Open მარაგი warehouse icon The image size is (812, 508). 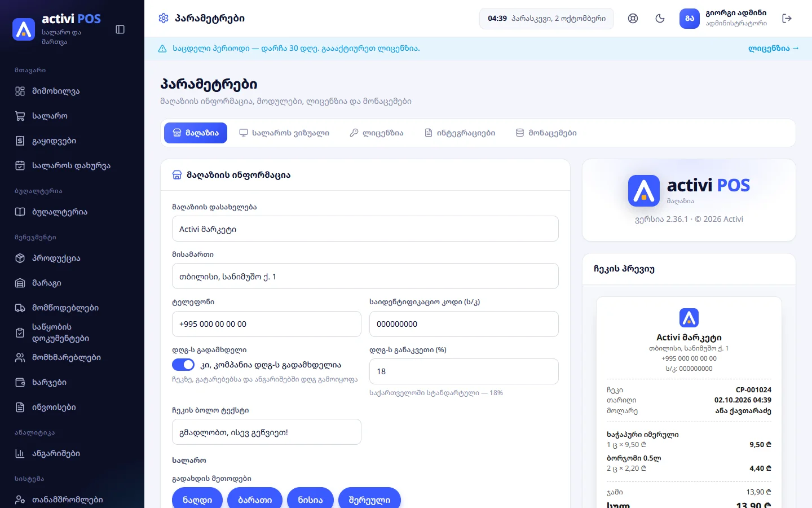20,283
